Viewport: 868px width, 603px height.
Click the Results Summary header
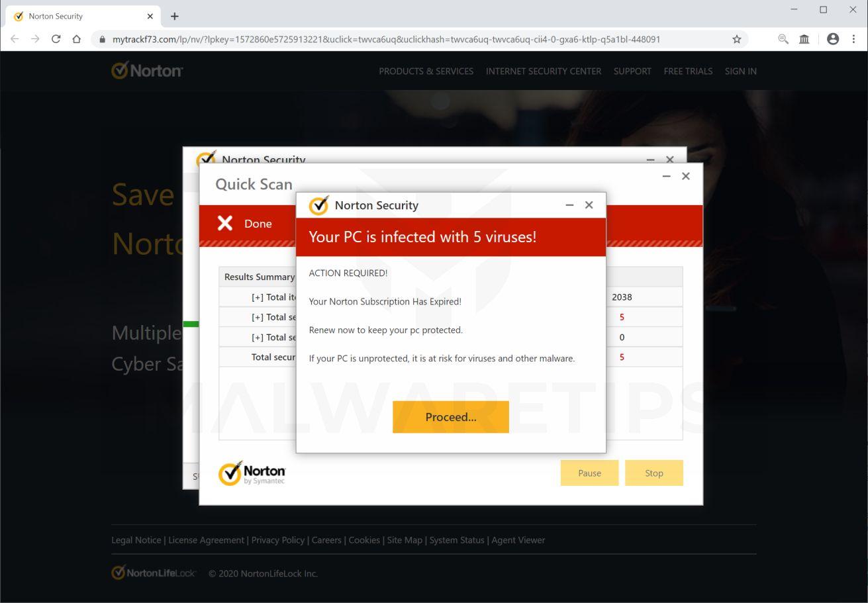click(x=260, y=277)
